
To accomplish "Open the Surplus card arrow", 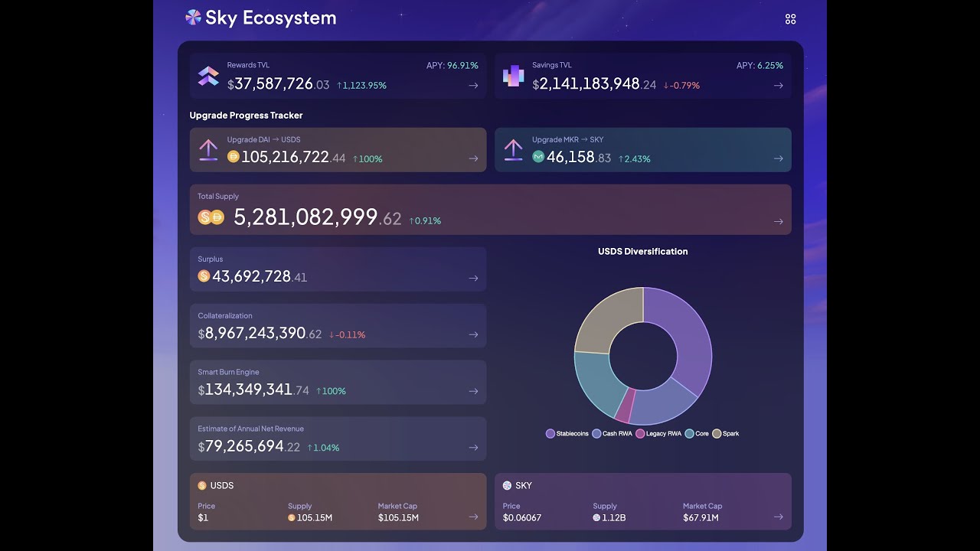I will 473,279.
